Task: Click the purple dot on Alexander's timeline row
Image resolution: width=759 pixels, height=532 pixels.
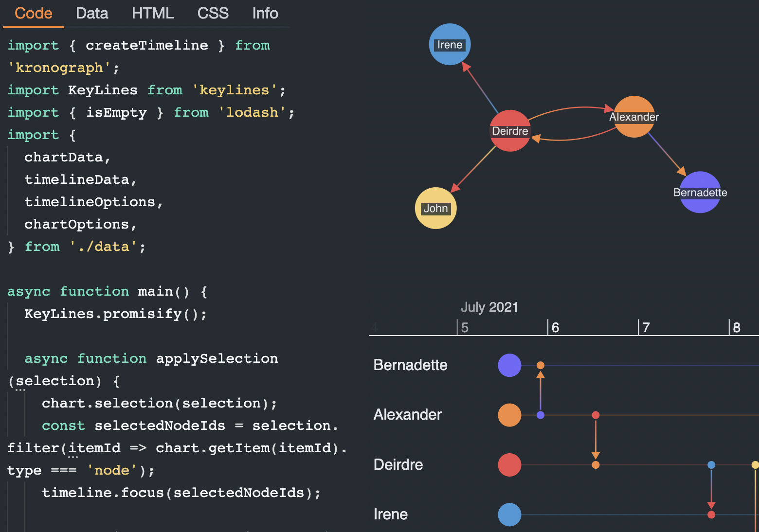Action: coord(540,415)
